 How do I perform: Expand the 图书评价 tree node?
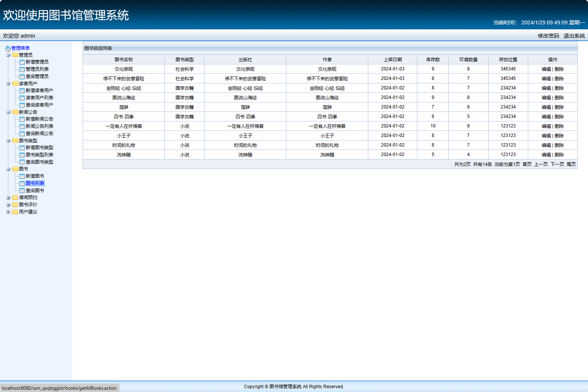8,205
